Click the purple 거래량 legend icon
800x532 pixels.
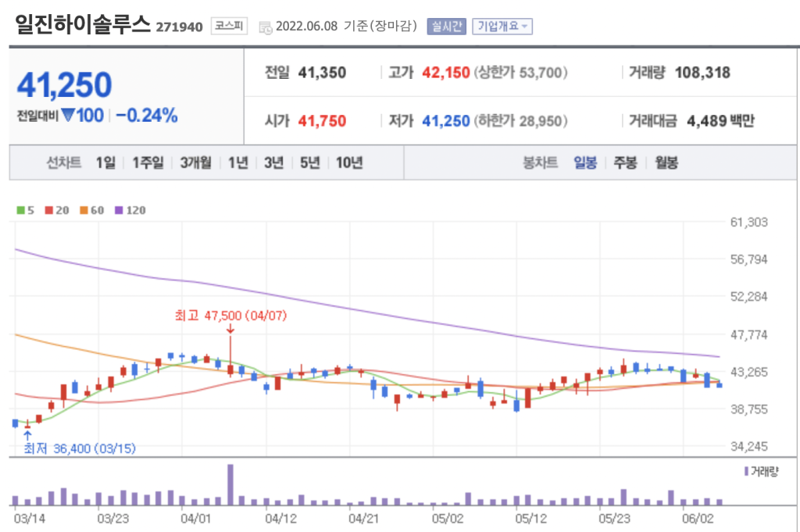[745, 471]
